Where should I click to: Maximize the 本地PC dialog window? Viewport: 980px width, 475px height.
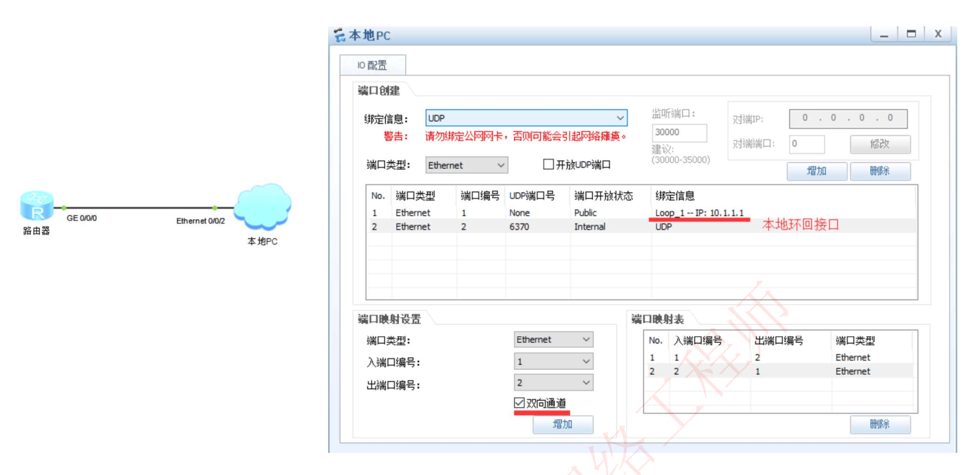(x=911, y=34)
